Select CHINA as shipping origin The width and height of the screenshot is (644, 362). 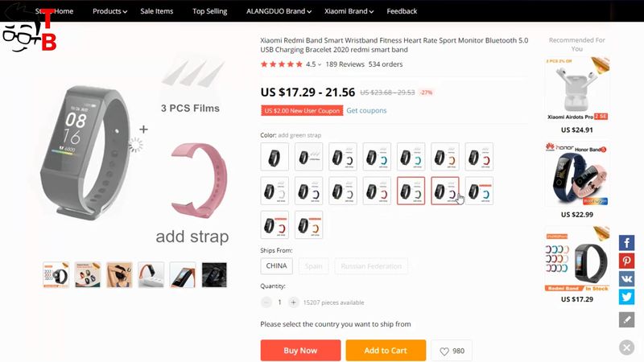(276, 266)
